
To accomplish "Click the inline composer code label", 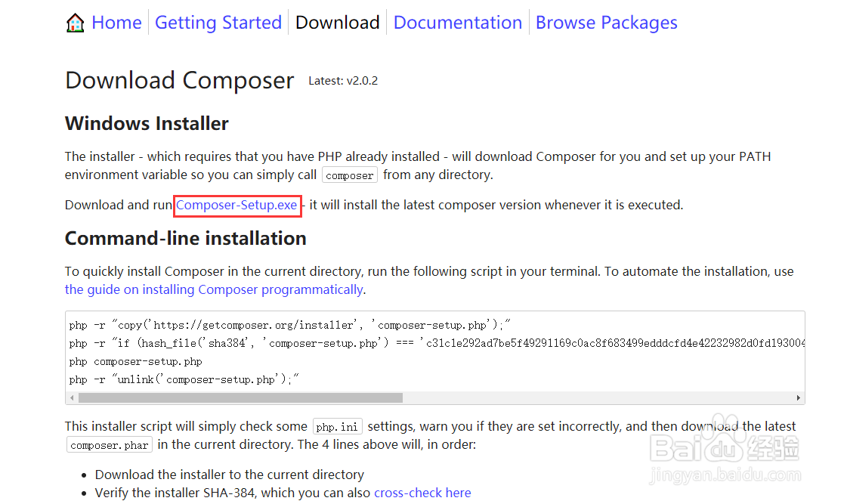I will click(350, 175).
